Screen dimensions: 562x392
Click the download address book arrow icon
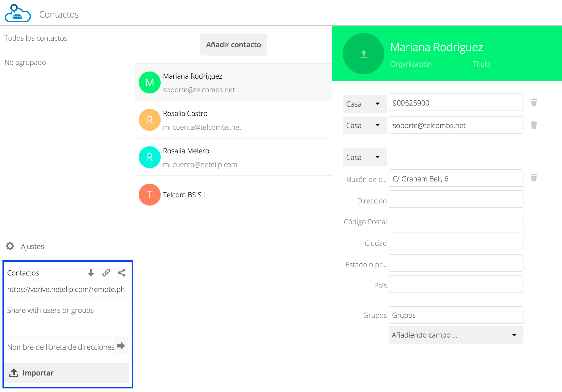(91, 273)
